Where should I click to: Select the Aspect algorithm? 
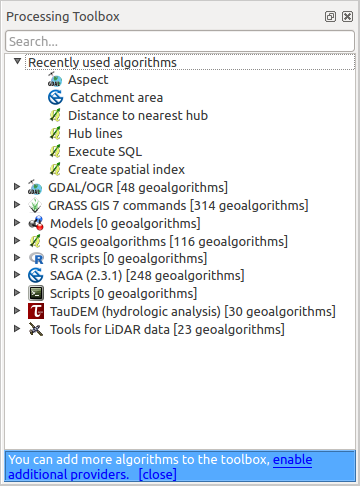pyautogui.click(x=88, y=80)
